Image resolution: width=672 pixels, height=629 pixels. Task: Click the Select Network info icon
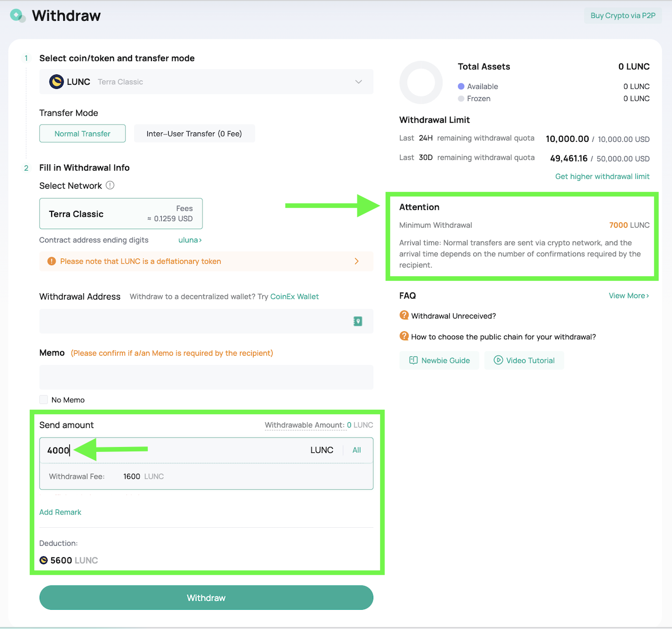(110, 185)
